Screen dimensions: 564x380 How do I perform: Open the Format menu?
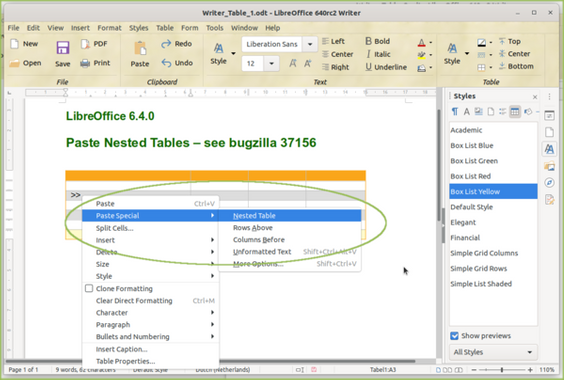pyautogui.click(x=109, y=28)
